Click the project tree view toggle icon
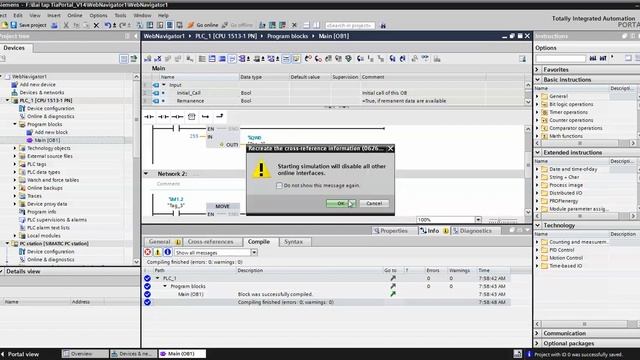 coord(124,59)
